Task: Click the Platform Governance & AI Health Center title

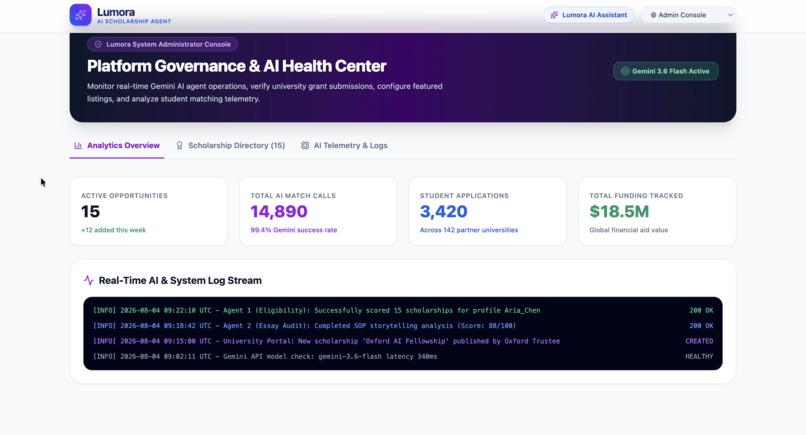Action: [236, 66]
